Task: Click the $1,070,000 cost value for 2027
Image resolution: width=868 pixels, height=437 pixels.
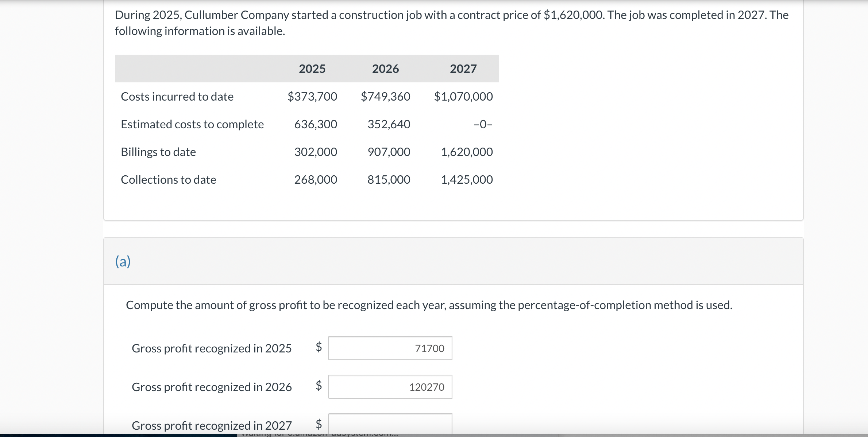Action: point(463,97)
